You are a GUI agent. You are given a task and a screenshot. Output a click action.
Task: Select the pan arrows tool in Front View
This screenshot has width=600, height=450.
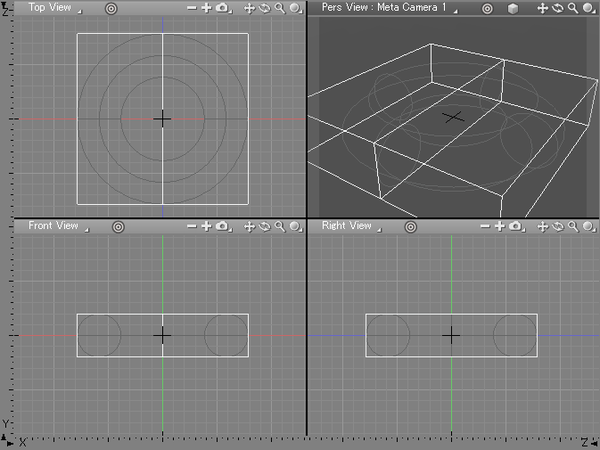click(249, 227)
